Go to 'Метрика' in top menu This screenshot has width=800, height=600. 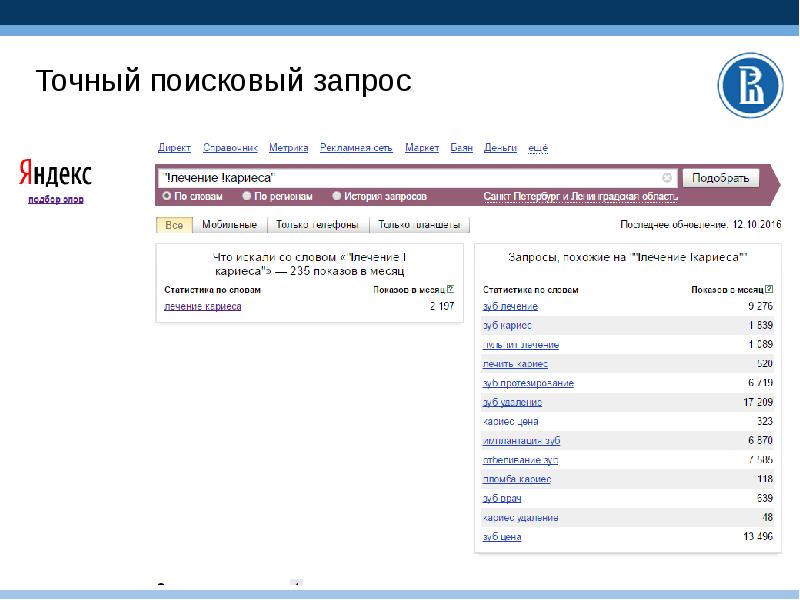(288, 148)
